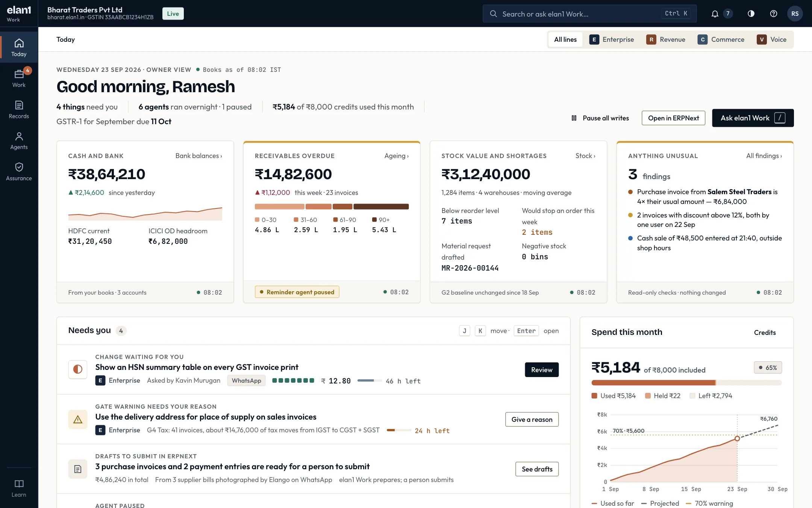Click the pause bars icon beside Pause all writes
The width and height of the screenshot is (812, 508).
point(574,118)
